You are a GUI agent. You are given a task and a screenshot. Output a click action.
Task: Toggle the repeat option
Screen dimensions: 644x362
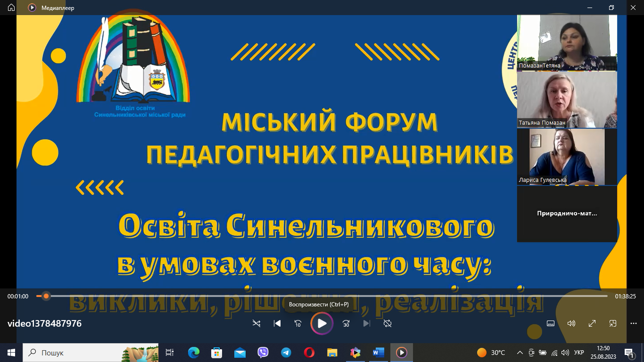click(388, 323)
